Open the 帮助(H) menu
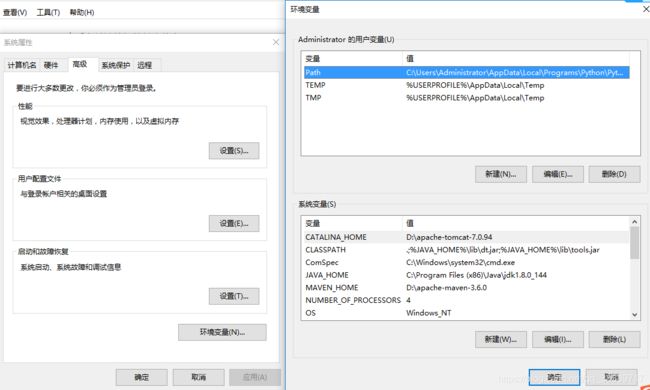 (82, 12)
